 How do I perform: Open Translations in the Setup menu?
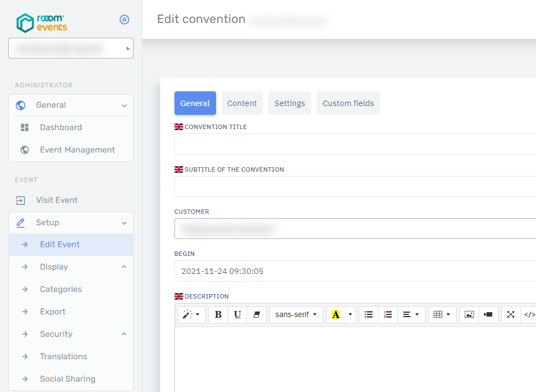point(63,356)
